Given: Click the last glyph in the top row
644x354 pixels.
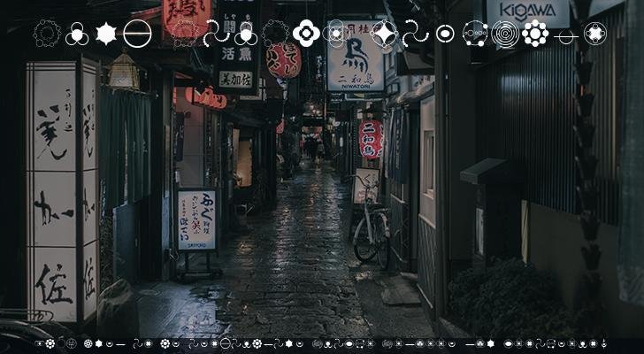Looking at the screenshot, I should coord(595,34).
